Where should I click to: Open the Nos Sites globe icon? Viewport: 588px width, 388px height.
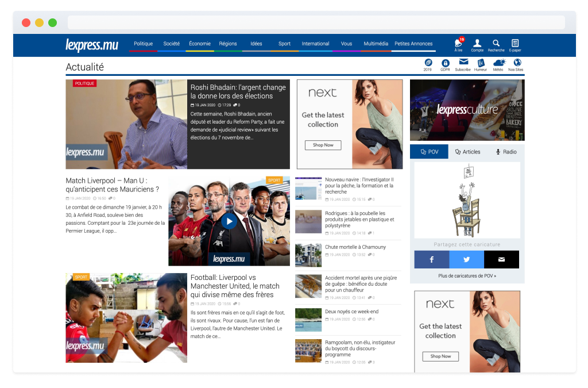click(516, 63)
